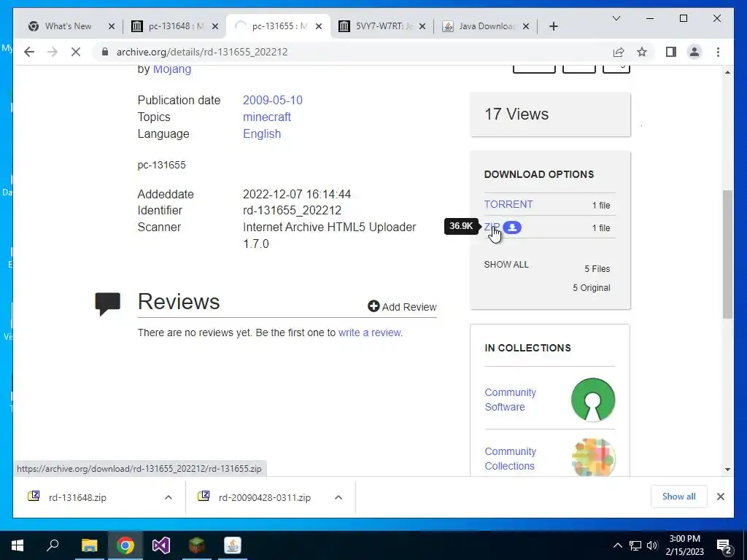Screen dimensions: 747x560
Task: Click the scrollbar up arrow
Action: pyautogui.click(x=727, y=72)
